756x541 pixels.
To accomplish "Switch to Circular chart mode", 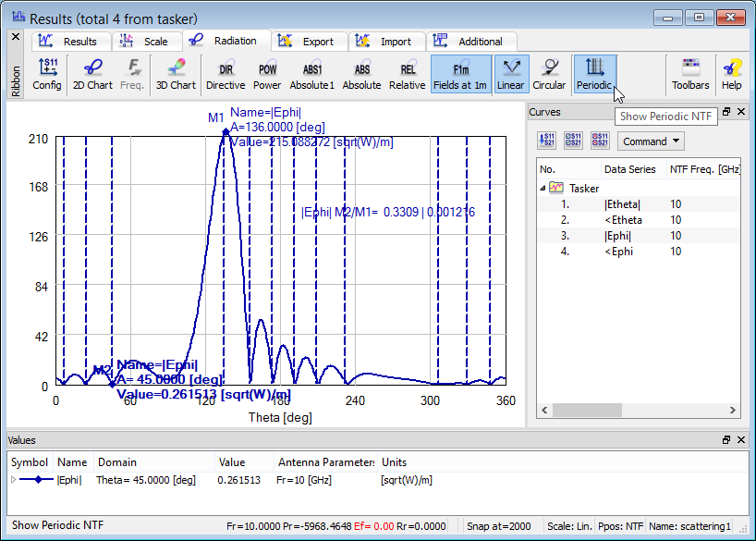I will (x=549, y=74).
